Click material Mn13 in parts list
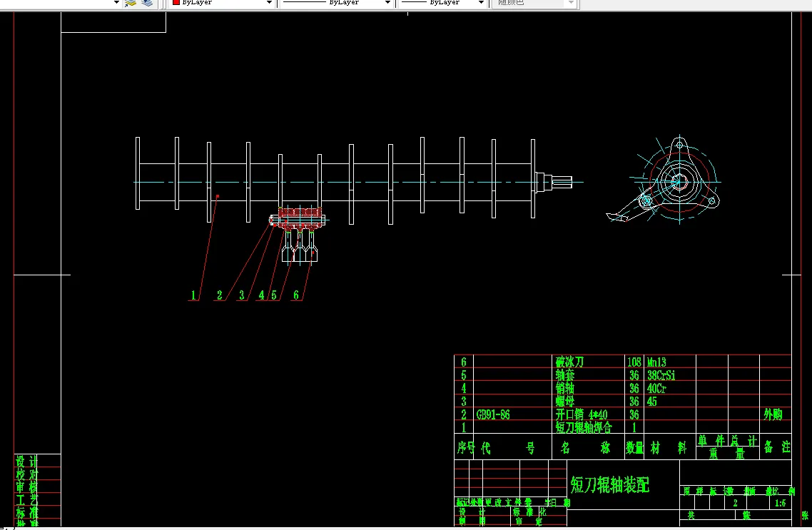Viewport: 812px width, 530px height. pyautogui.click(x=656, y=362)
